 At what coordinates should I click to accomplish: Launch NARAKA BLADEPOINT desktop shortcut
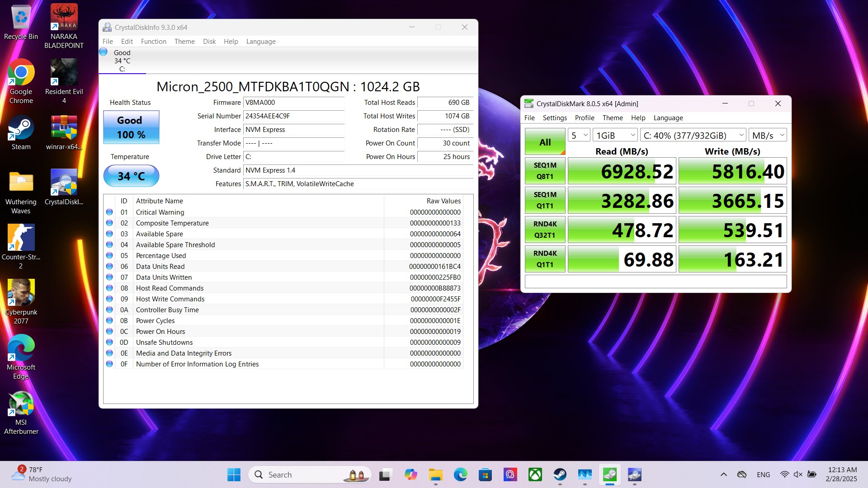(64, 26)
